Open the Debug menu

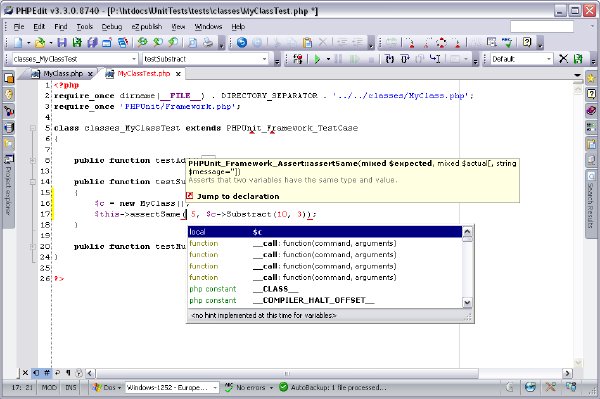112,26
